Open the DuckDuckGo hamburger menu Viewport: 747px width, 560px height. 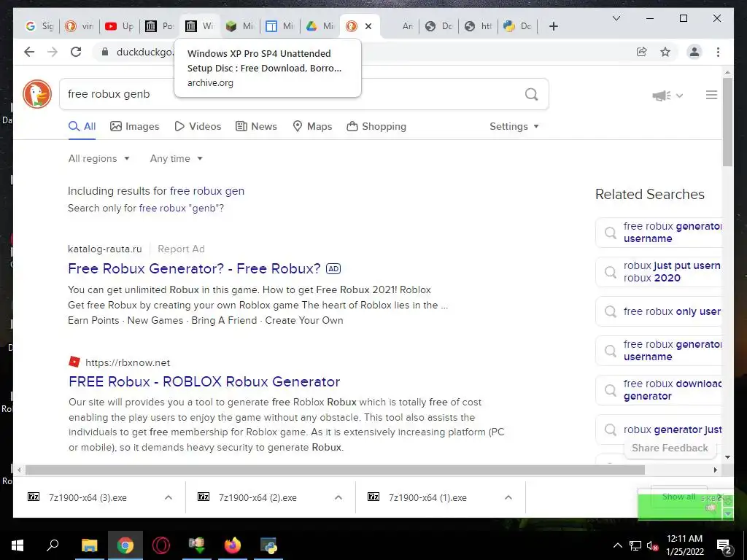711,95
